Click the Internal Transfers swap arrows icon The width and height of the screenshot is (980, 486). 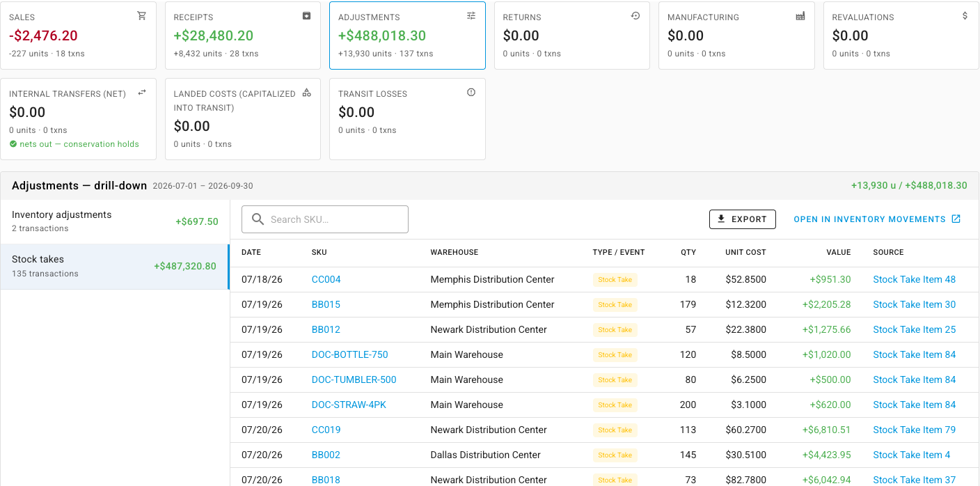pyautogui.click(x=142, y=93)
